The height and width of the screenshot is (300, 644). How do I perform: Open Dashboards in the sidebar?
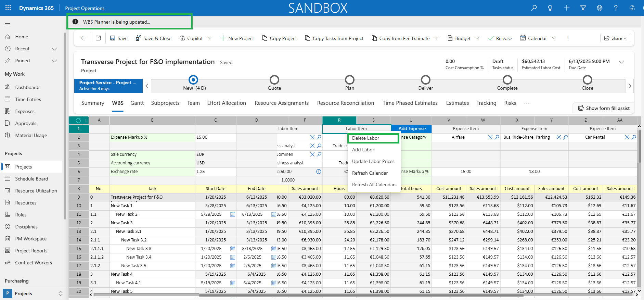point(28,87)
